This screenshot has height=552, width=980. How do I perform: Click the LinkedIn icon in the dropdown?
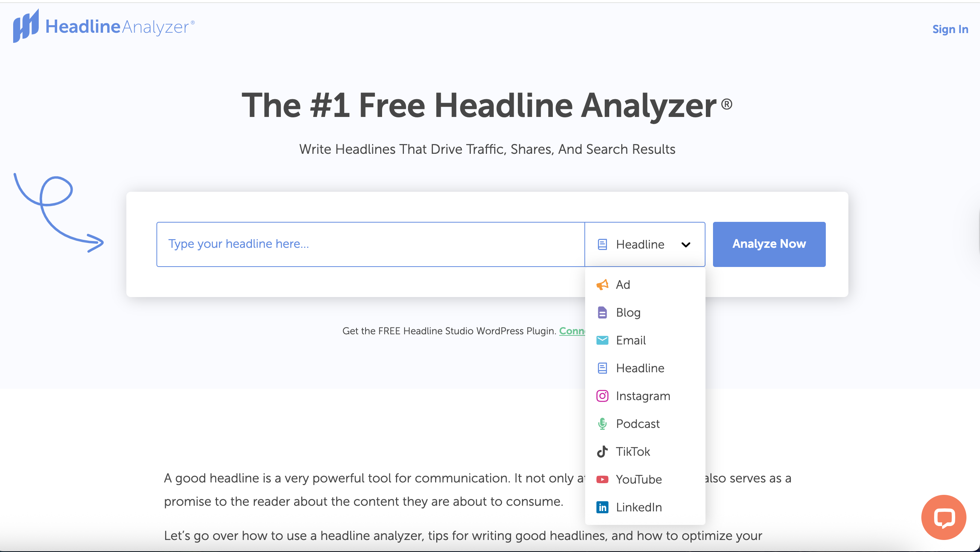coord(602,507)
